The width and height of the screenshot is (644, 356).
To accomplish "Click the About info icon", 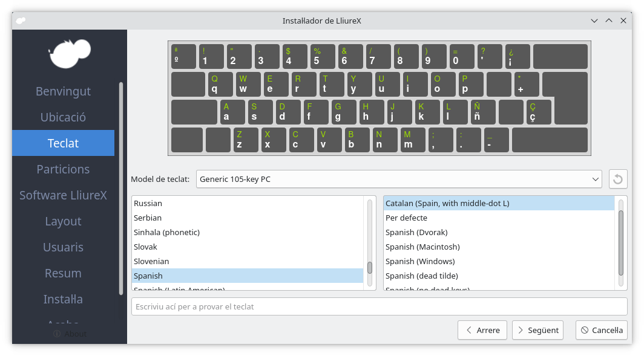I will click(x=57, y=334).
